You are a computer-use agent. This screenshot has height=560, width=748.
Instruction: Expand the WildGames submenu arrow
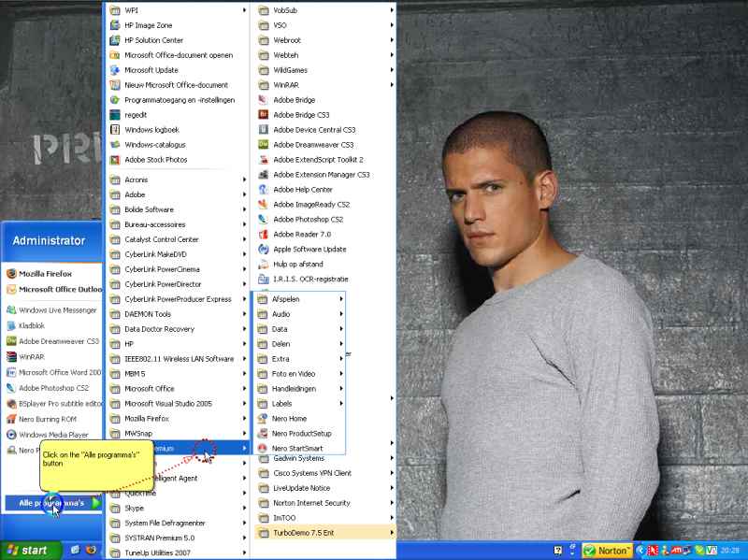click(x=392, y=70)
